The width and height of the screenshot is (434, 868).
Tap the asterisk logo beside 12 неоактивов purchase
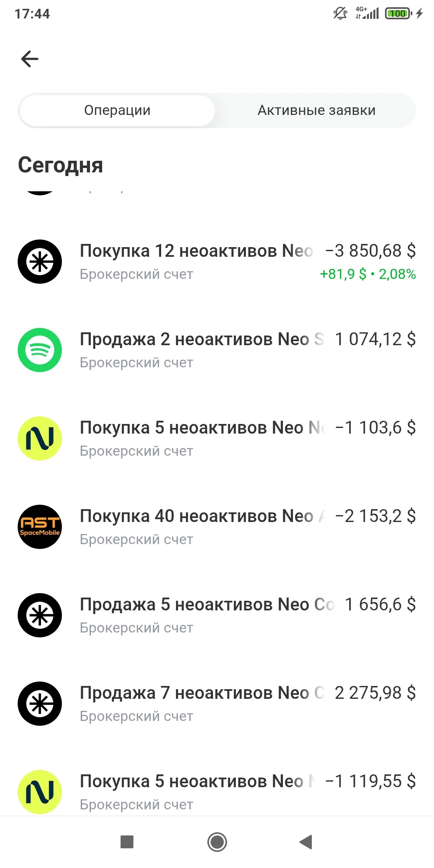click(x=40, y=262)
